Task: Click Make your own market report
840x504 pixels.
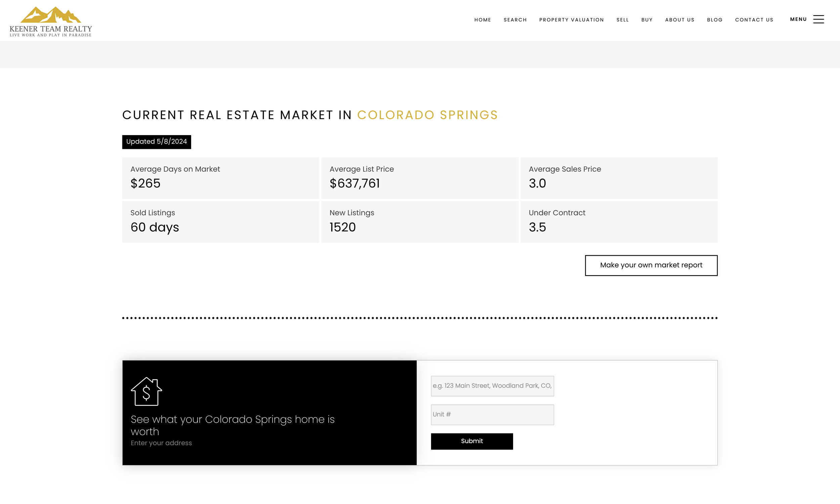Action: click(651, 265)
